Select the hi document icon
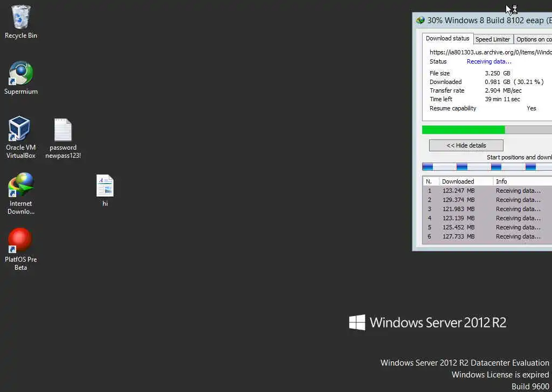 click(105, 191)
